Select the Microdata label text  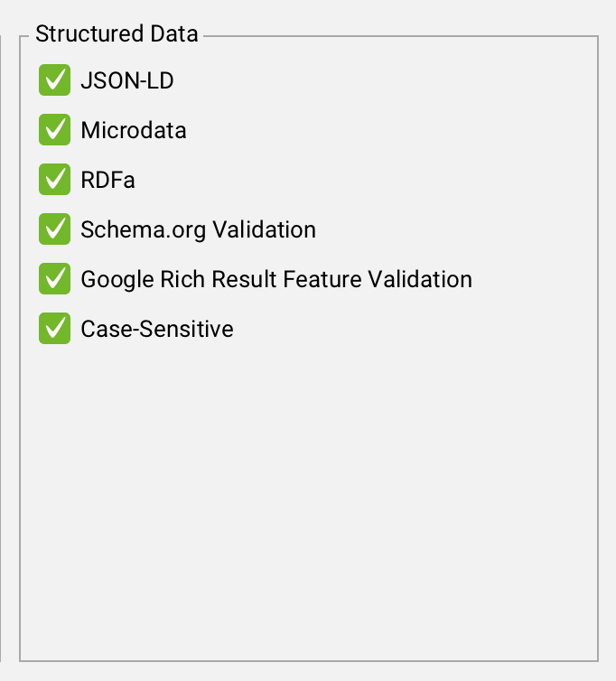[134, 131]
